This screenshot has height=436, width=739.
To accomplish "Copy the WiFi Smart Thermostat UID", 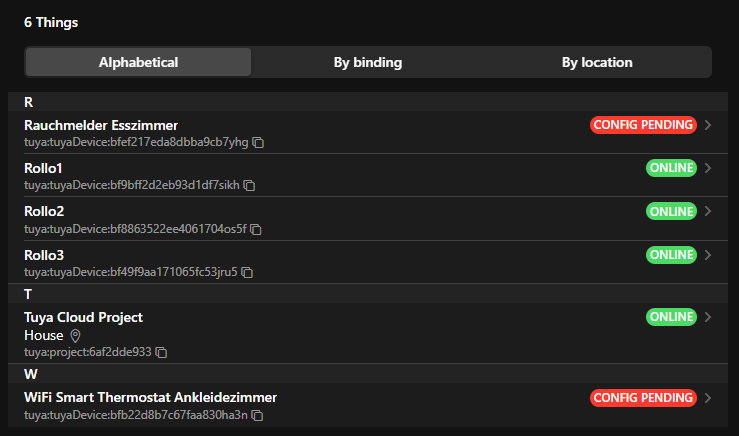I will 257,415.
